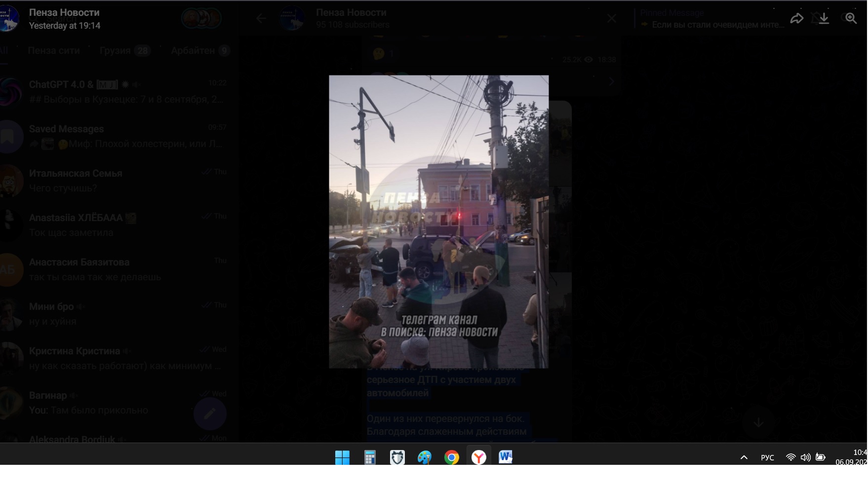Open the Windows Start menu
Image resolution: width=868 pixels, height=489 pixels.
click(342, 457)
